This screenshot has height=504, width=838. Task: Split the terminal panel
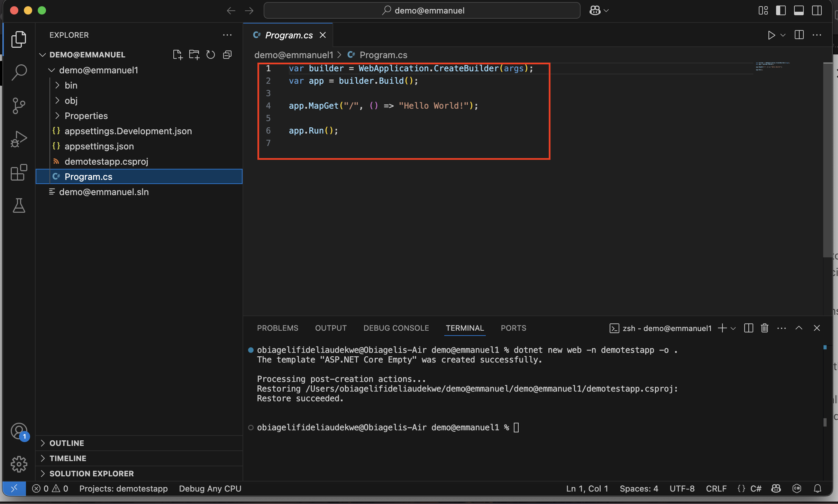pos(748,328)
